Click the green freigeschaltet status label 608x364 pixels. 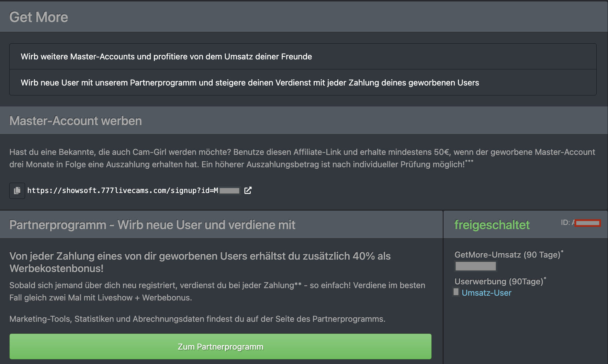pos(492,225)
